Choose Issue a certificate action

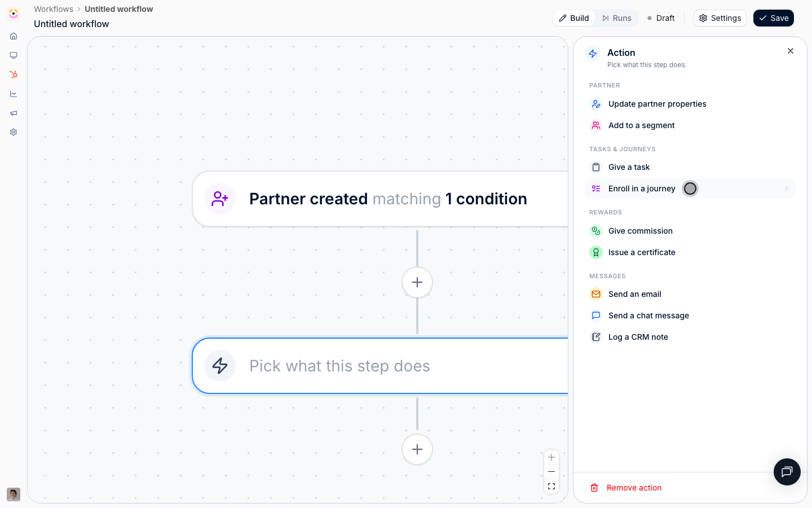tap(690, 252)
